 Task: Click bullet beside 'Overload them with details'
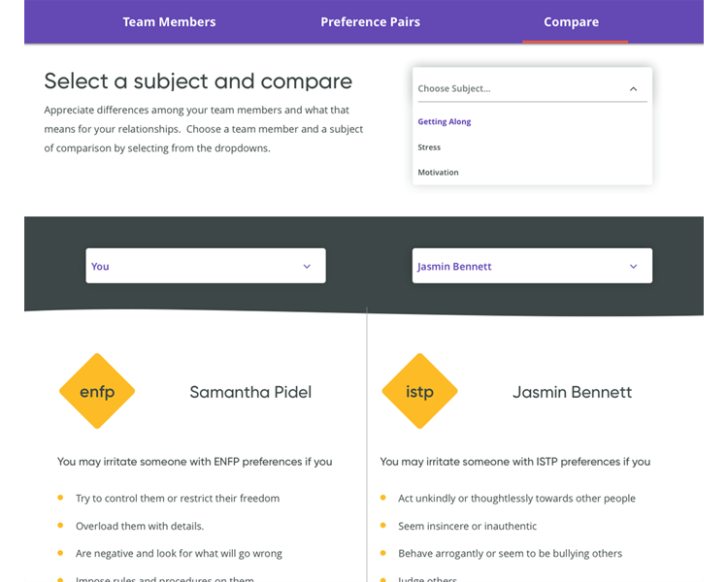pyautogui.click(x=60, y=526)
